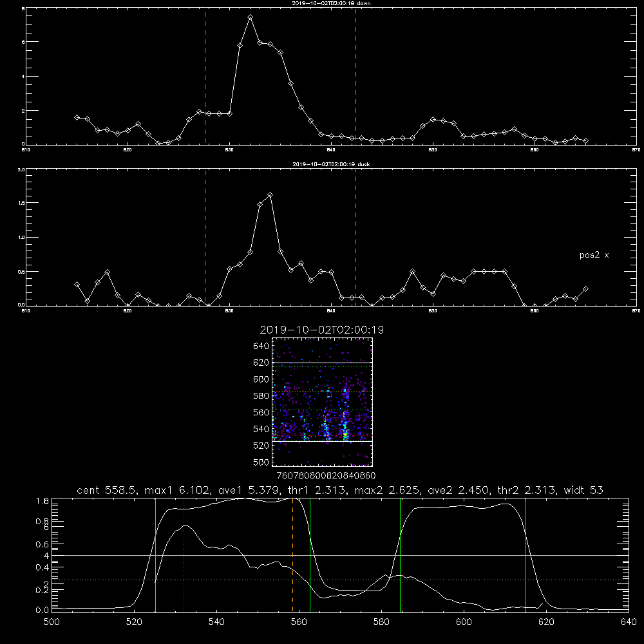Click right green dashed line in dusk plot

[355, 238]
